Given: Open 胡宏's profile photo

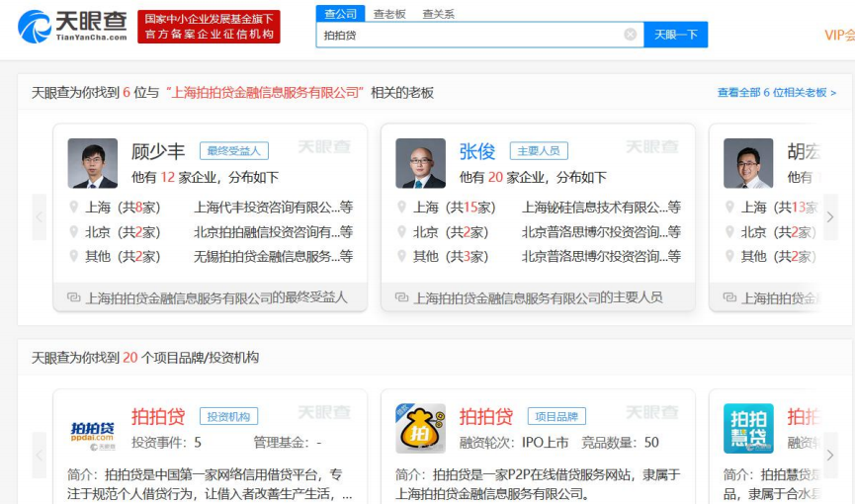Looking at the screenshot, I should pyautogui.click(x=748, y=163).
